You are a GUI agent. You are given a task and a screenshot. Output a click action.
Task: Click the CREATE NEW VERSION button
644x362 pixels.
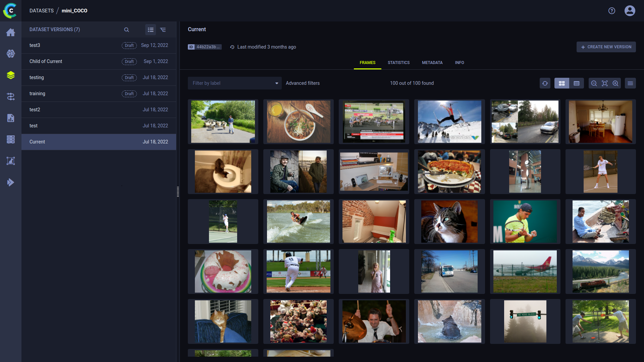pos(606,47)
